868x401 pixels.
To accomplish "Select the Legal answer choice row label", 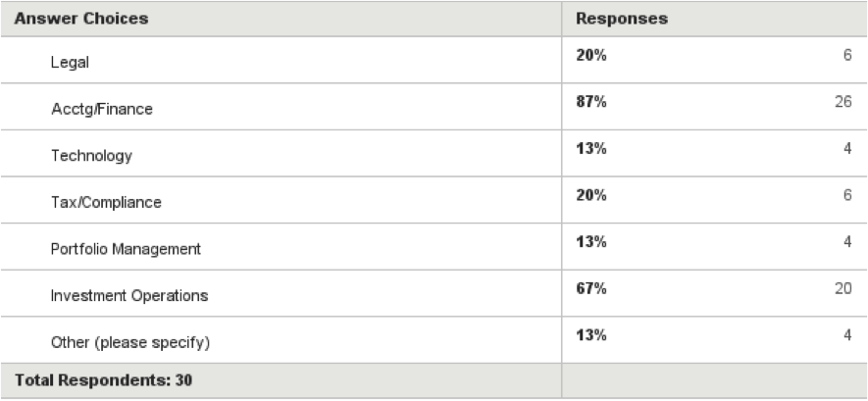I will coord(70,63).
